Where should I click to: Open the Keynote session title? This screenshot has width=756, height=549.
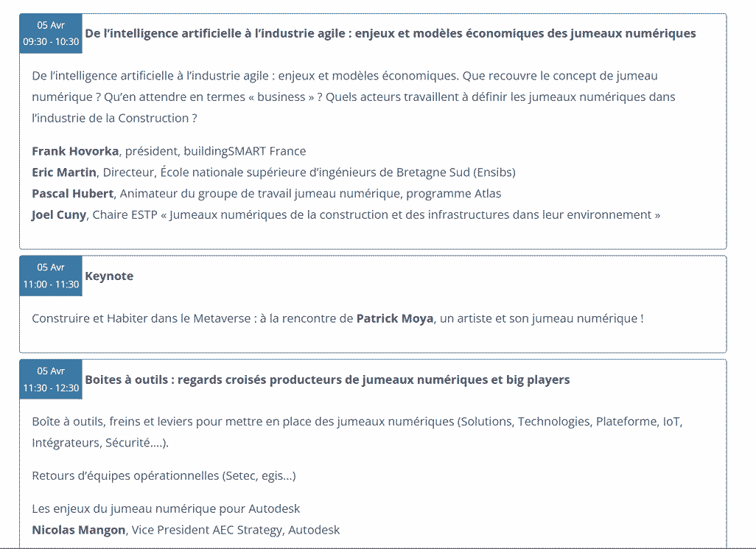click(x=109, y=276)
